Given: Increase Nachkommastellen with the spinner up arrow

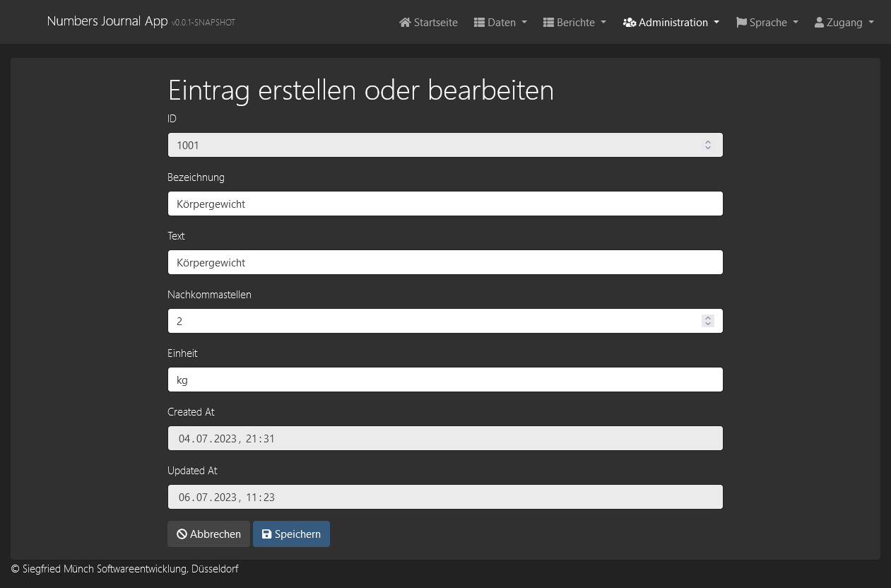Looking at the screenshot, I should coord(708,317).
